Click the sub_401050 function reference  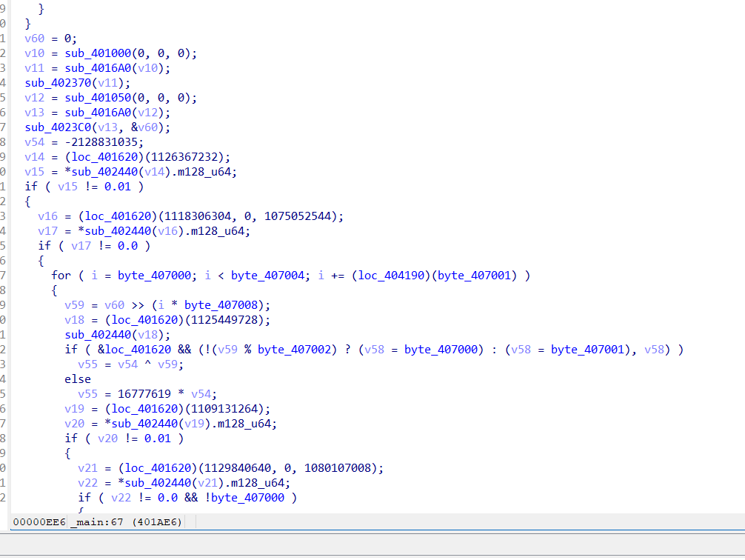[96, 97]
